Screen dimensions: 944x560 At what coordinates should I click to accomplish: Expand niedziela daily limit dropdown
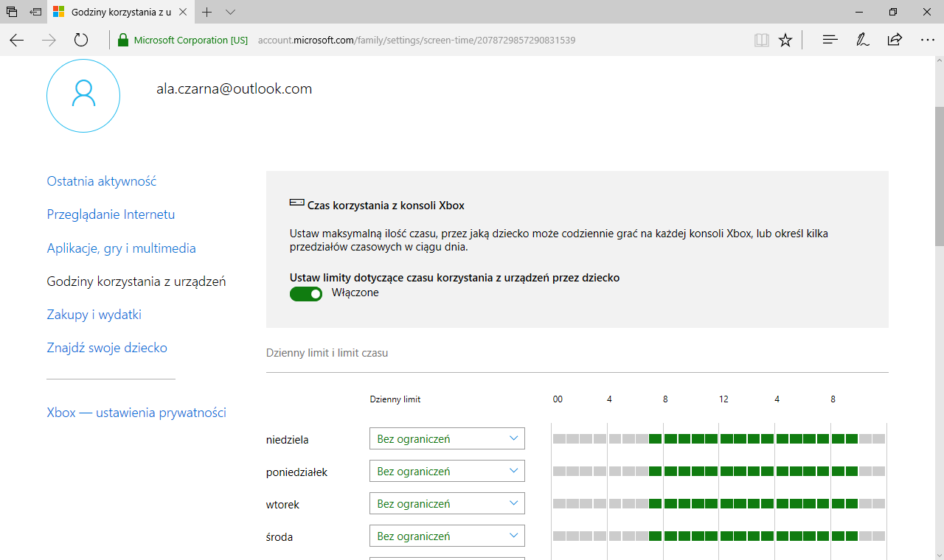pyautogui.click(x=447, y=439)
